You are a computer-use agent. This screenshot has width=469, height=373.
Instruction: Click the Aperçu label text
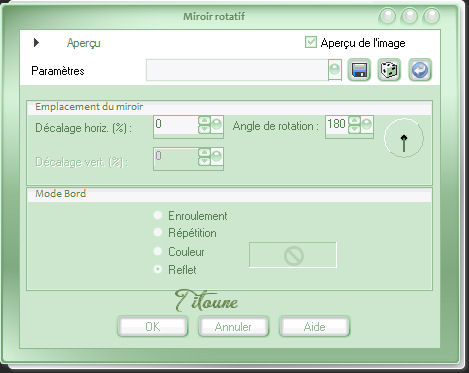point(84,43)
